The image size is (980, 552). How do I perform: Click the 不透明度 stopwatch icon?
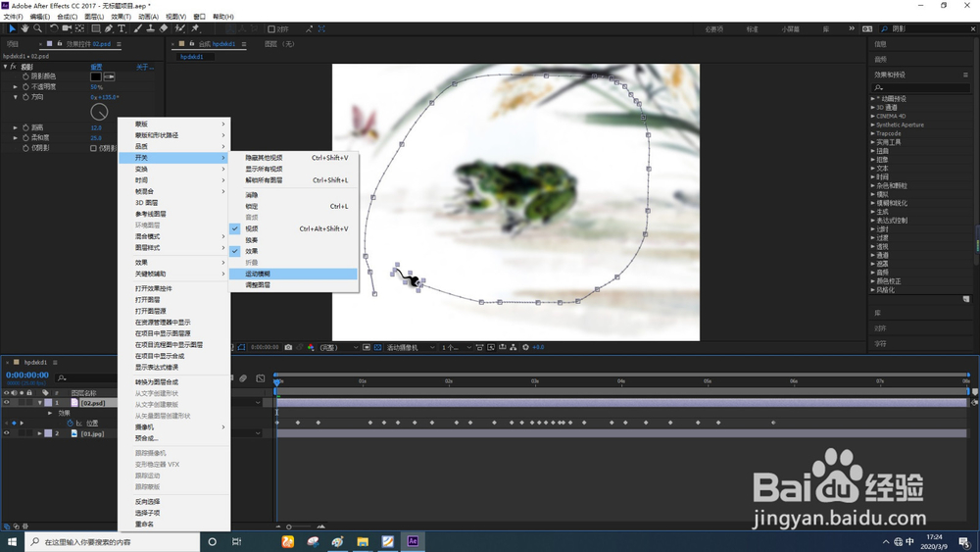25,87
